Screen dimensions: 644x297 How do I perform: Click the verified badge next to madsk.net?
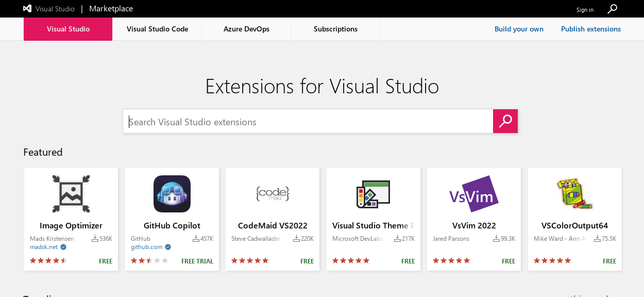pos(63,247)
